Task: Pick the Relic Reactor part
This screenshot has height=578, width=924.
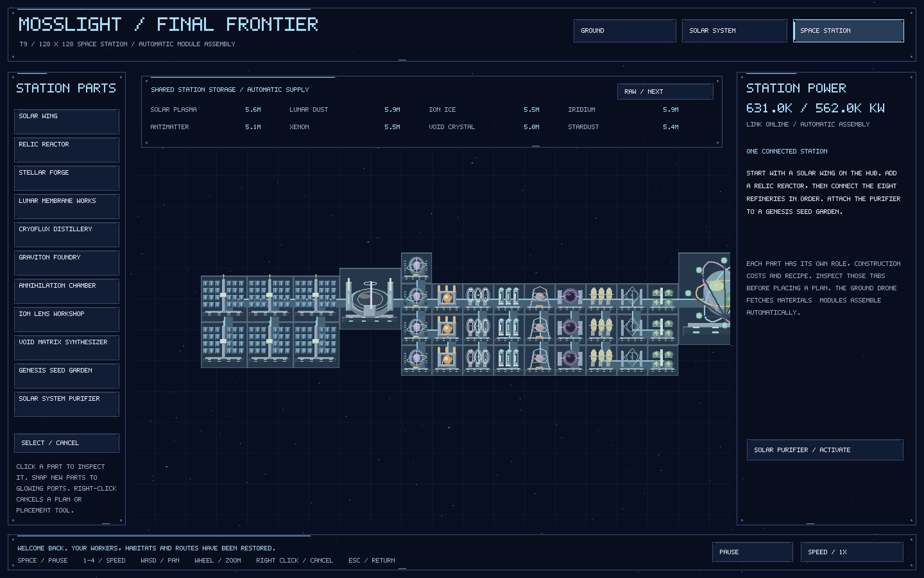Action: [67, 150]
